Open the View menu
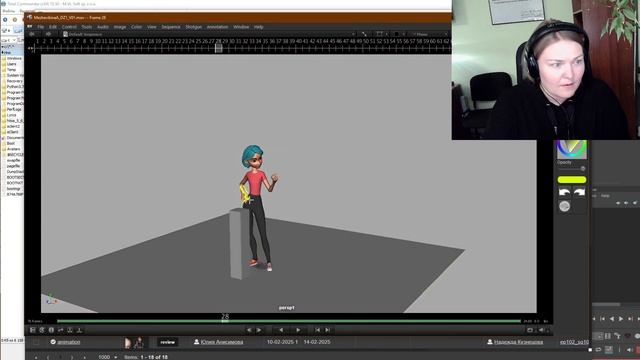640x360 pixels. [x=152, y=27]
